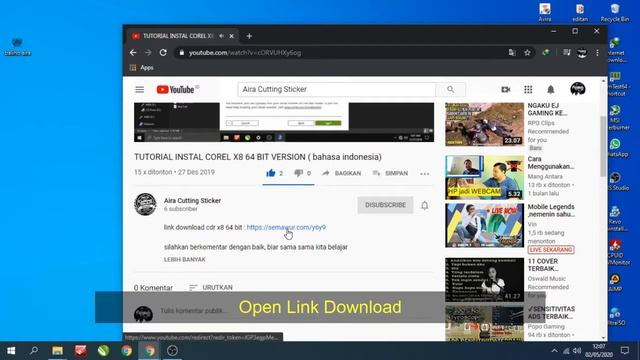The image size is (640, 360).
Task: Click in the YouTube search field
Action: click(x=337, y=89)
